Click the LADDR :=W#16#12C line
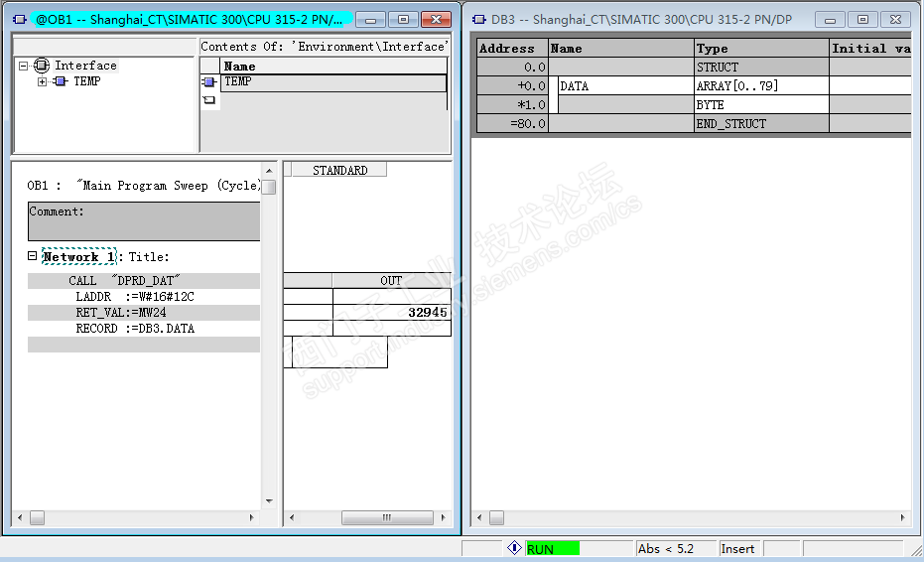 [144, 297]
